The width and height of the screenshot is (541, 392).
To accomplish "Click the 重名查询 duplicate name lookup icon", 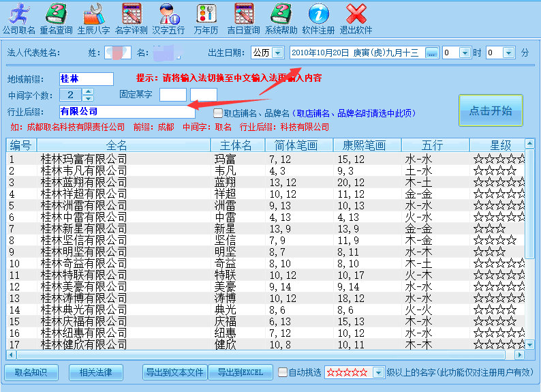I will (56, 18).
